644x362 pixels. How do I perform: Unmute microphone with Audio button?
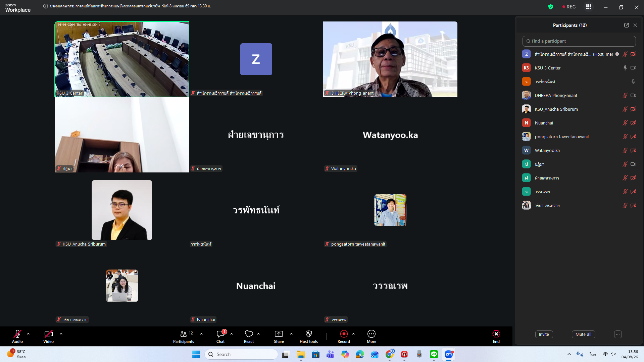tap(17, 334)
